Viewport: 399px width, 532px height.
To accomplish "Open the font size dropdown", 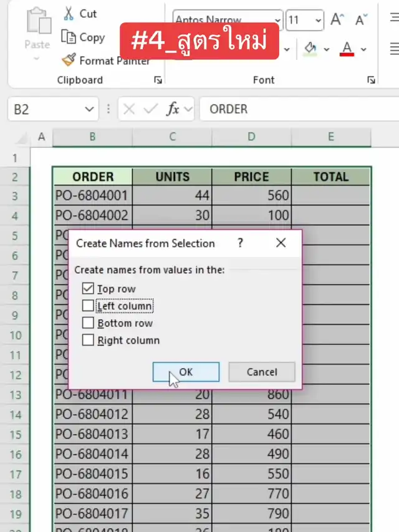I will click(x=318, y=20).
